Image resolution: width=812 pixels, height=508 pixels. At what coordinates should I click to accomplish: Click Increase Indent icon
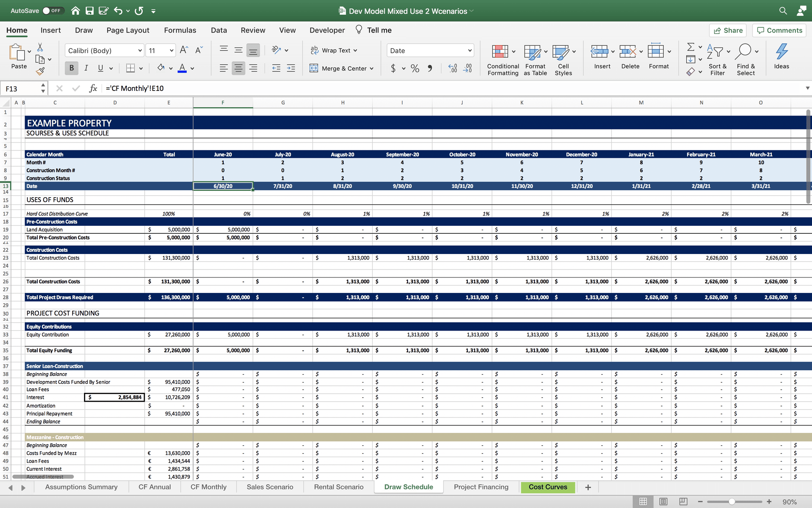click(291, 68)
